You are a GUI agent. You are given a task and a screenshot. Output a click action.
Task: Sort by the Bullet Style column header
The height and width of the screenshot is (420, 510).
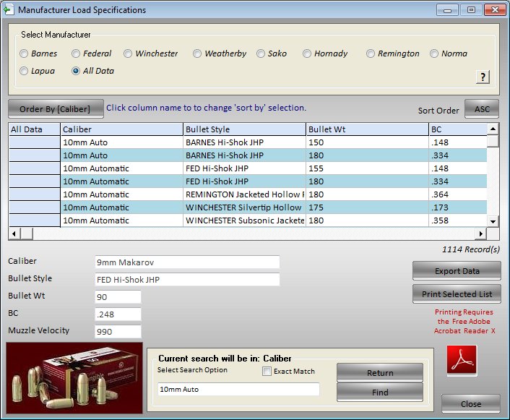coord(244,129)
